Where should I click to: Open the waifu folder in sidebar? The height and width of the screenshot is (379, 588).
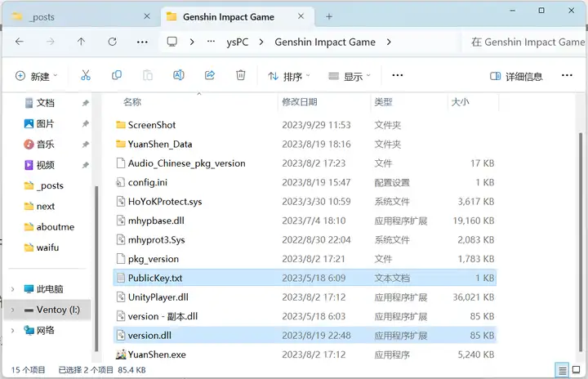click(x=42, y=247)
